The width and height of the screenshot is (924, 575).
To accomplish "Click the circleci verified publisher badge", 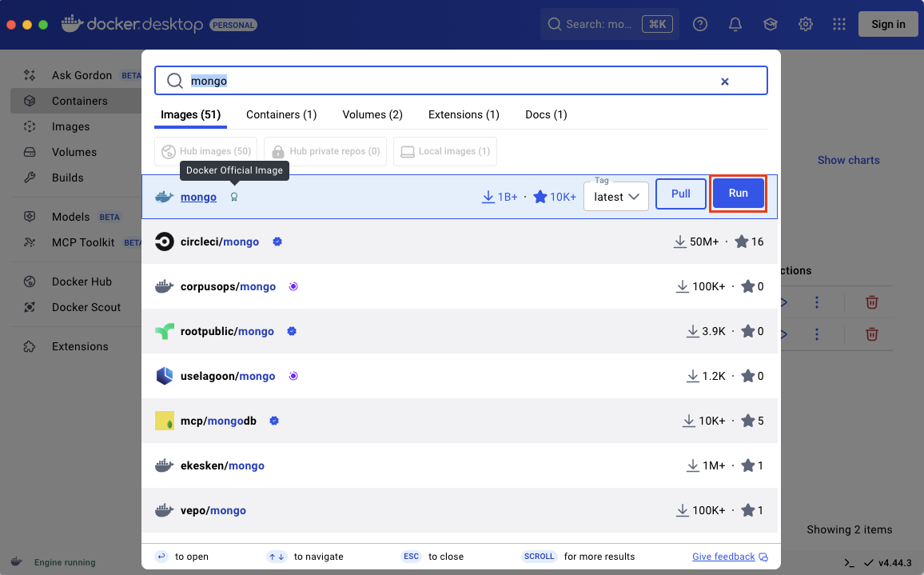I will pyautogui.click(x=277, y=242).
